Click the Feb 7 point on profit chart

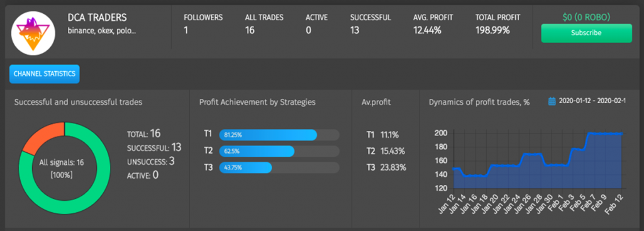591,133
